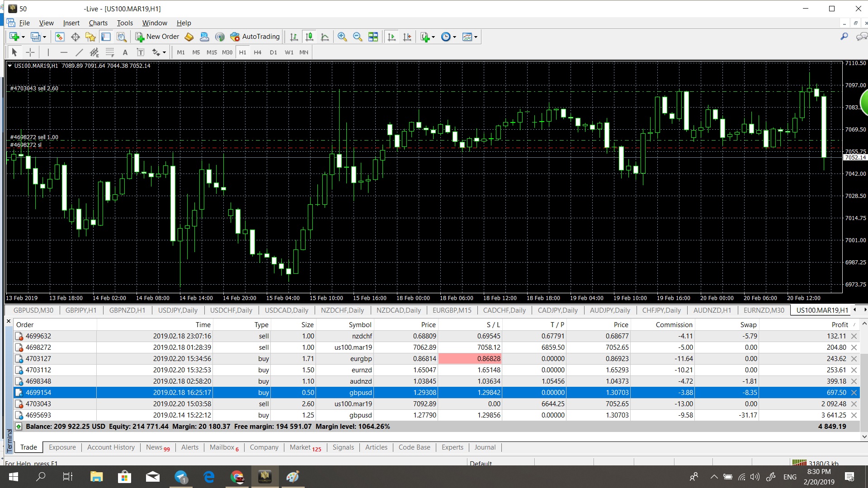Image resolution: width=868 pixels, height=488 pixels.
Task: Toggle the Terminal panel button
Action: (106, 37)
